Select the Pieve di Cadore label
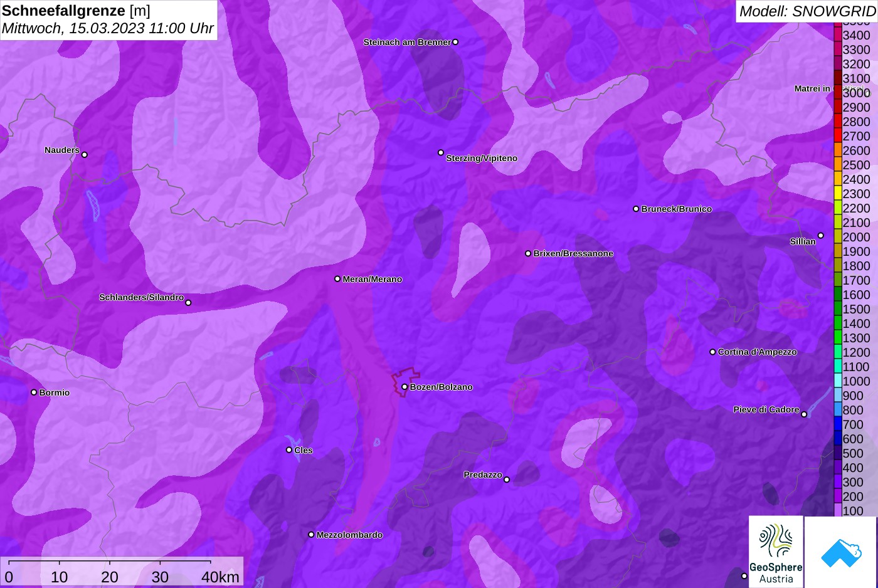The height and width of the screenshot is (588, 878). point(766,409)
